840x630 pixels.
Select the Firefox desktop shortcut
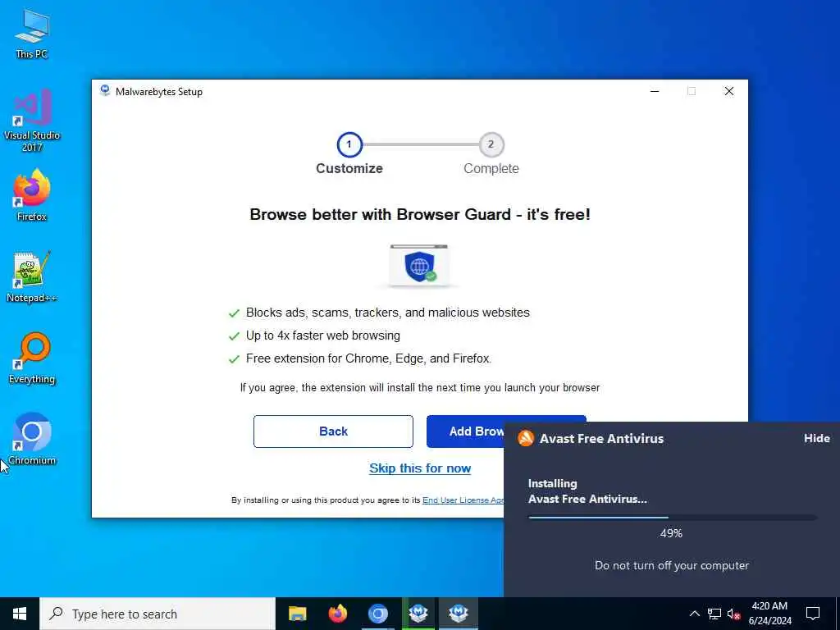point(32,195)
